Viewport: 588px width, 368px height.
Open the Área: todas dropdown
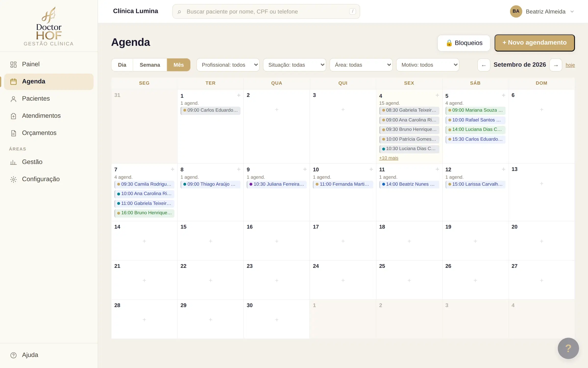pos(361,65)
